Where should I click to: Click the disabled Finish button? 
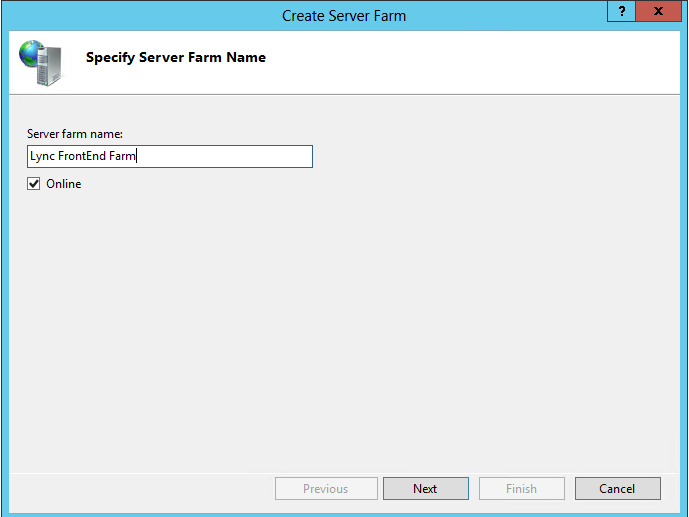click(x=521, y=489)
